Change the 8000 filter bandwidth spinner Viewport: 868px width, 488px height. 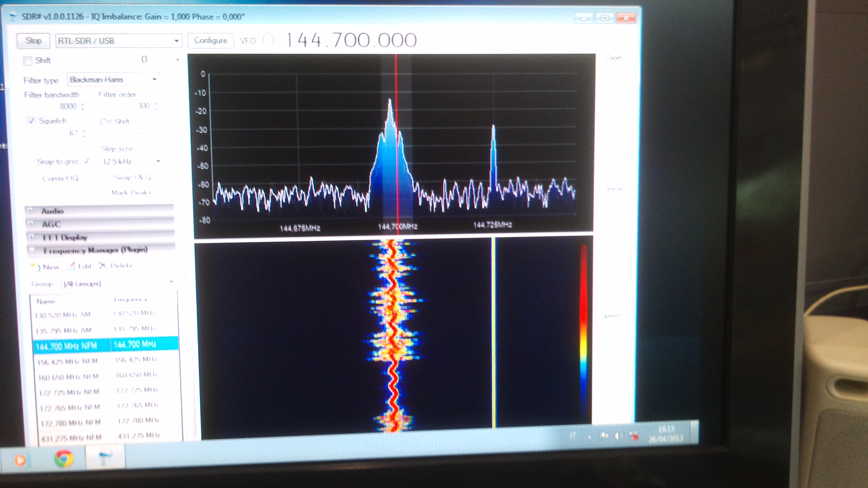tap(82, 106)
